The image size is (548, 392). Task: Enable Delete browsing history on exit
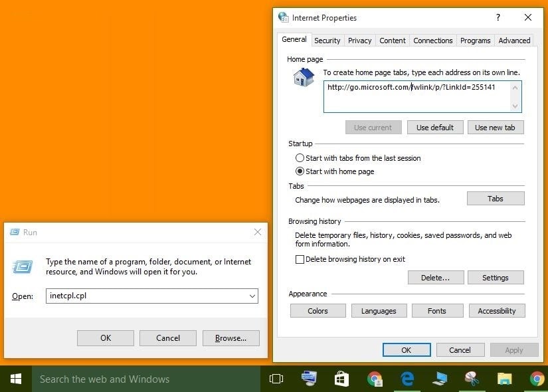tap(300, 259)
